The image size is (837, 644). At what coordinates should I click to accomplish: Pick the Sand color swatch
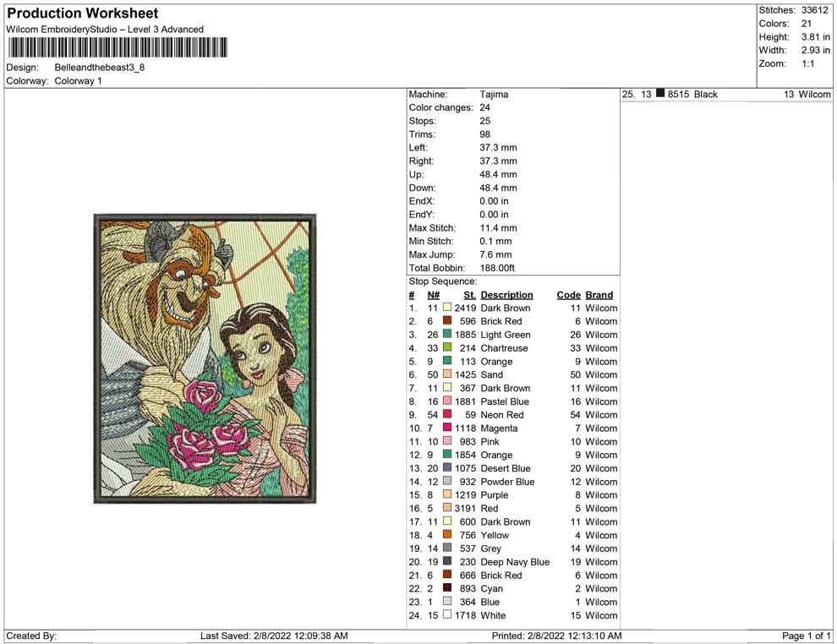(447, 374)
